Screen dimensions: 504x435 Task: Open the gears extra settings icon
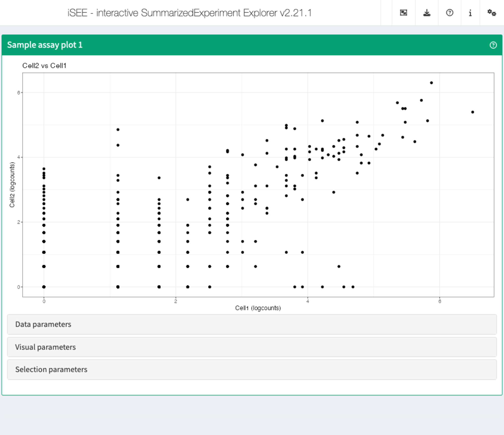point(492,13)
